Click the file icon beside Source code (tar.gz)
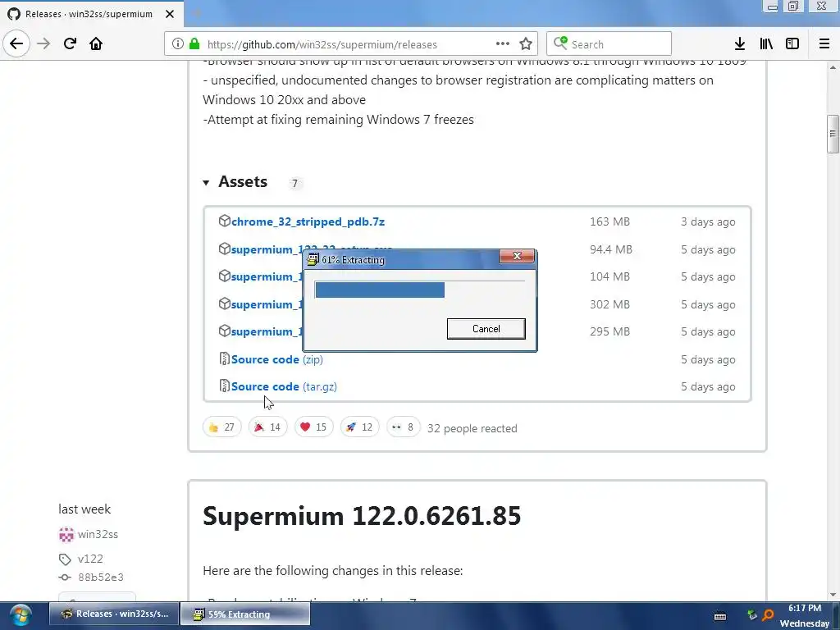840x630 pixels. click(225, 386)
